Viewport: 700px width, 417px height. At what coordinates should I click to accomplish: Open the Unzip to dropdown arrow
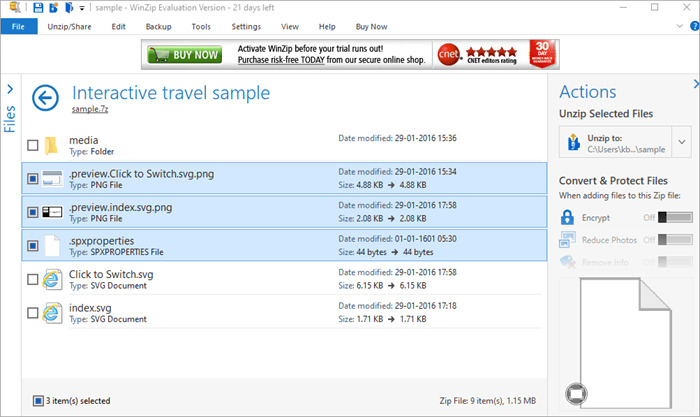coord(682,143)
